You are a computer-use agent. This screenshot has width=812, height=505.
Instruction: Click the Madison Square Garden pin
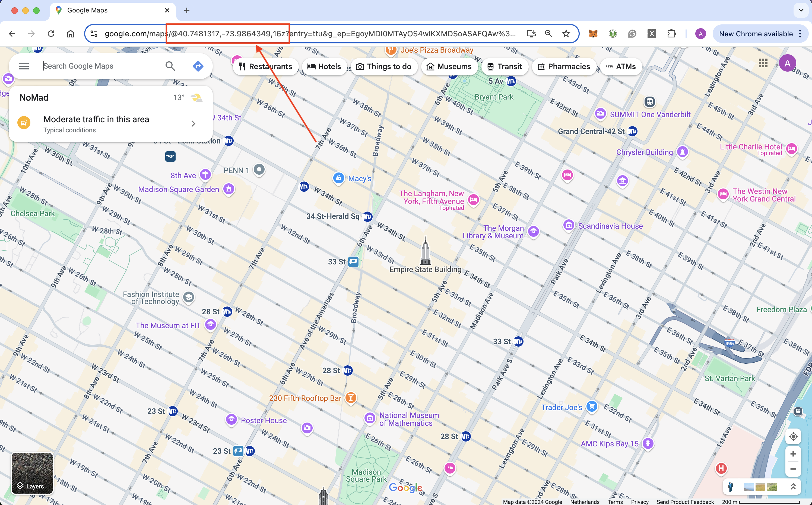click(229, 189)
